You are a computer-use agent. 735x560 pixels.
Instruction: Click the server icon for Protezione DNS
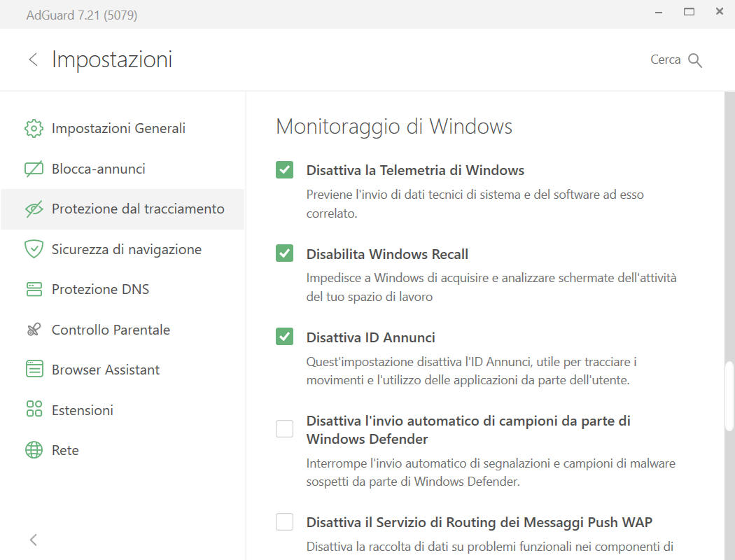pos(34,289)
